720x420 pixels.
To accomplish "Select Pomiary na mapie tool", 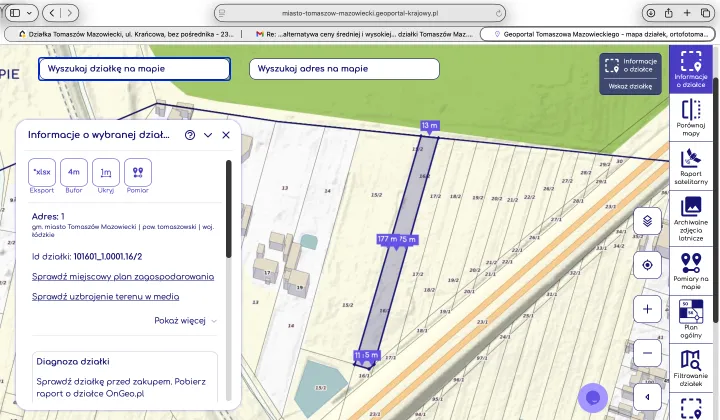I will 691,271.
